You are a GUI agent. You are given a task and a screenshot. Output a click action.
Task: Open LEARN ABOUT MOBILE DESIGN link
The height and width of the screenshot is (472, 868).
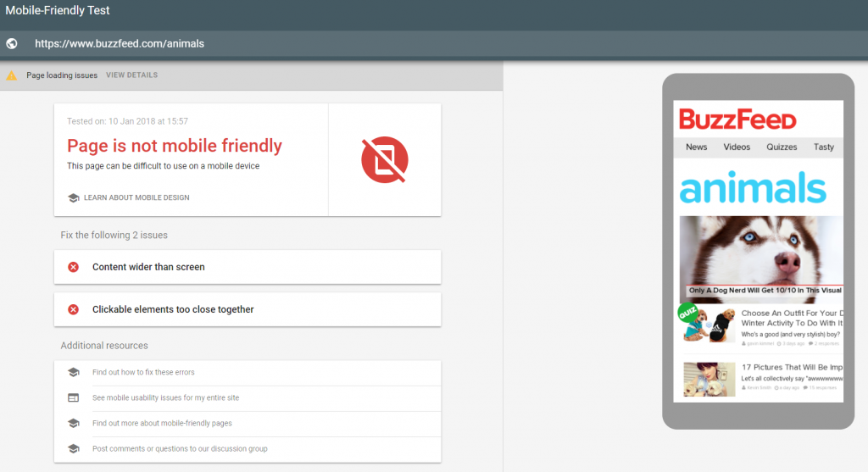point(136,197)
